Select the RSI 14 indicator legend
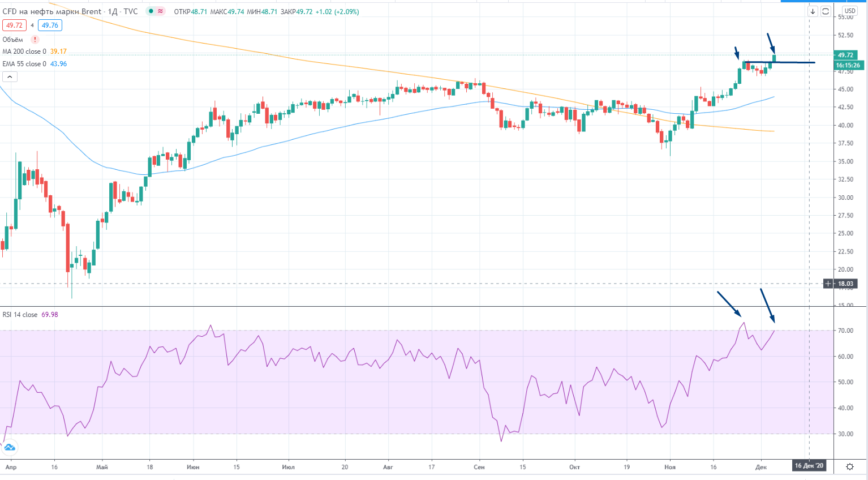Viewport: 868px width, 480px height. tap(20, 315)
